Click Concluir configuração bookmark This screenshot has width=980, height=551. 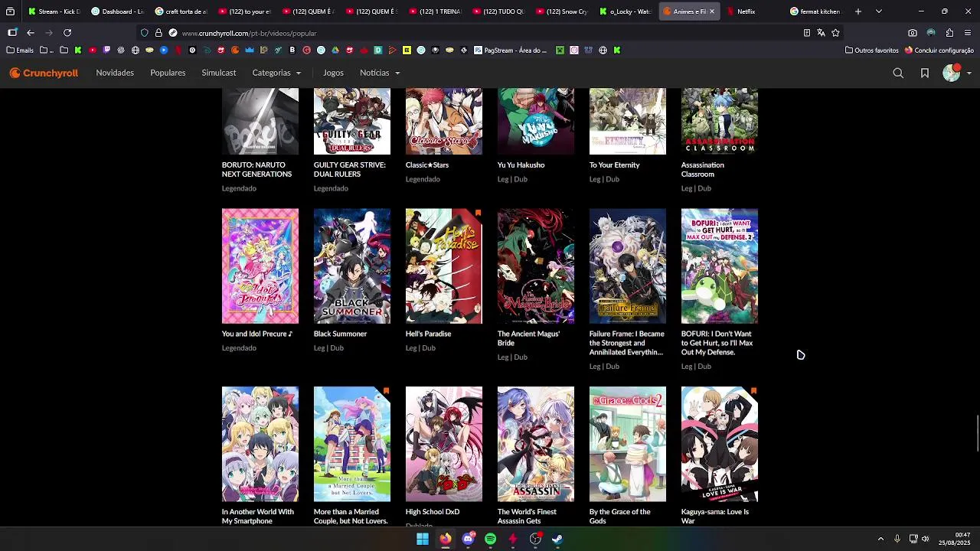[x=939, y=51]
